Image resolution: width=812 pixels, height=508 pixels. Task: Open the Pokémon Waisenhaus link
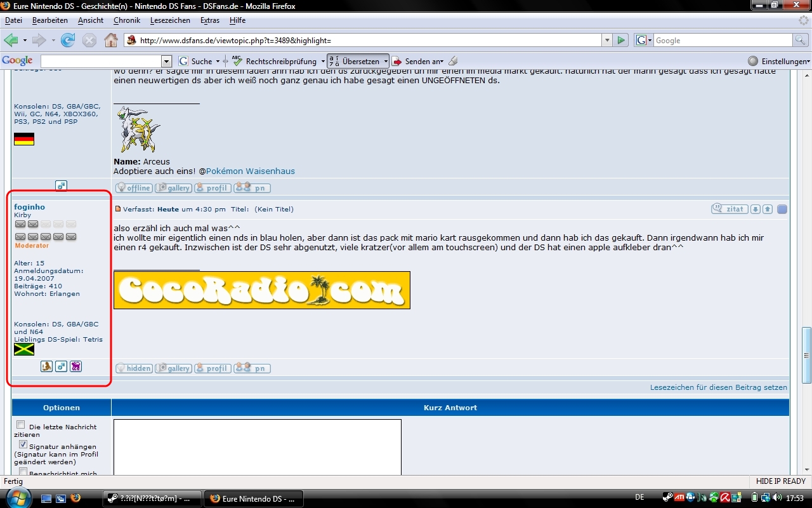[x=250, y=171]
